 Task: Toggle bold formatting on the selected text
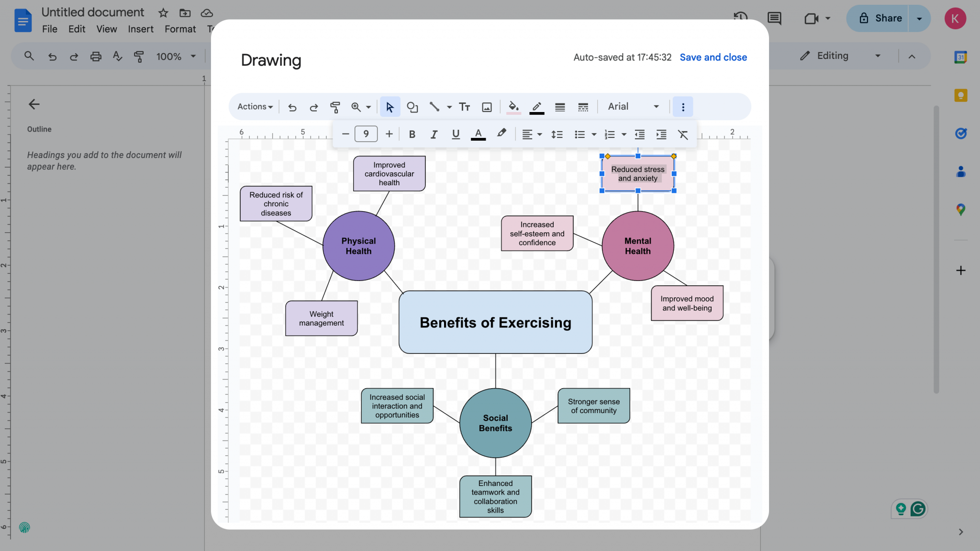click(411, 134)
